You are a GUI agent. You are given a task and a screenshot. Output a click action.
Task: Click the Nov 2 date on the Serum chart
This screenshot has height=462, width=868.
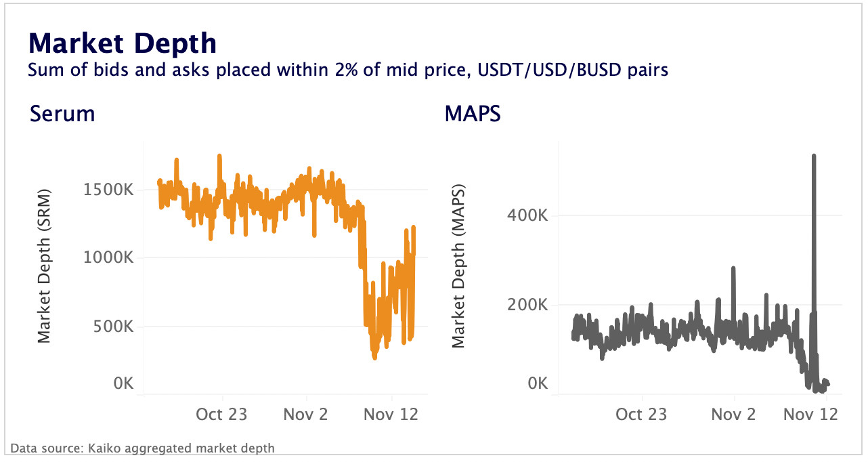point(307,414)
